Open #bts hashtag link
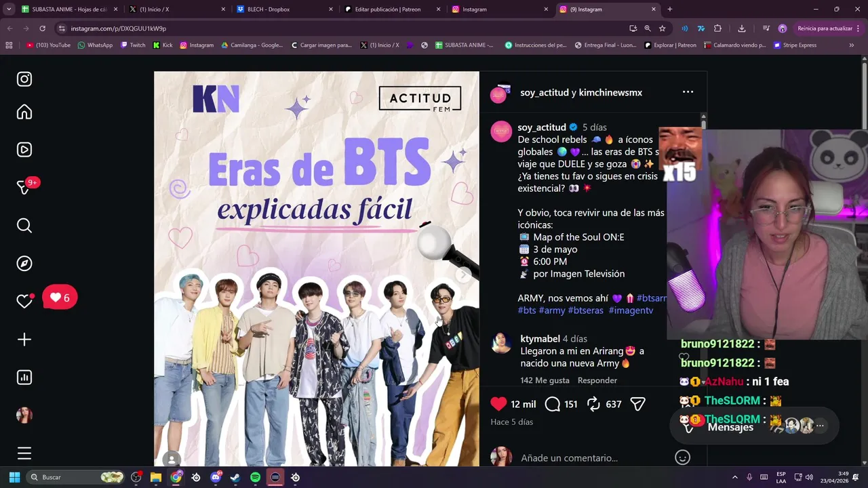This screenshot has width=868, height=488. tap(527, 310)
